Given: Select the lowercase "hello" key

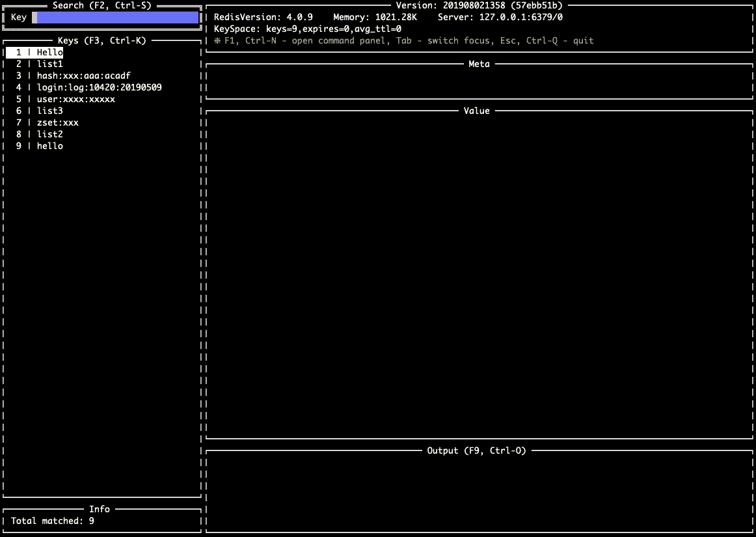Looking at the screenshot, I should pyautogui.click(x=49, y=146).
